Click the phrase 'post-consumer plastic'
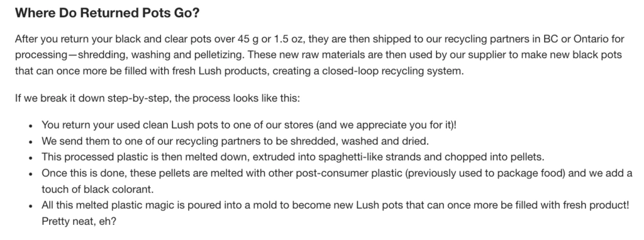Viewport: 644px width, 240px height. (x=351, y=173)
